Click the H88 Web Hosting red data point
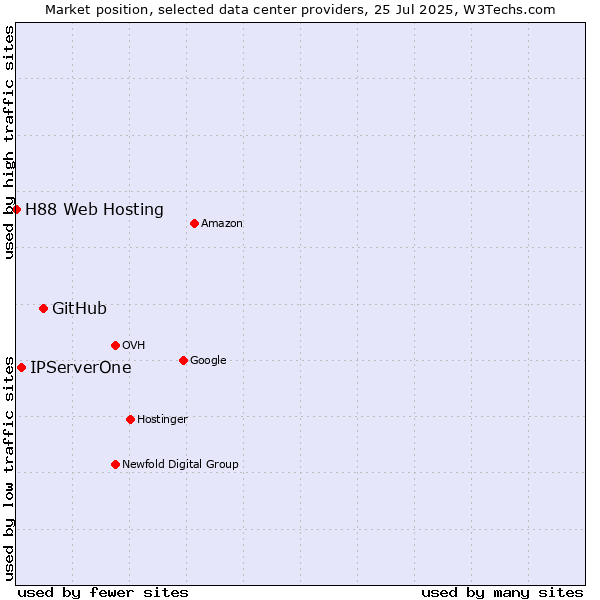Image resolution: width=600 pixels, height=600 pixels. click(x=16, y=209)
